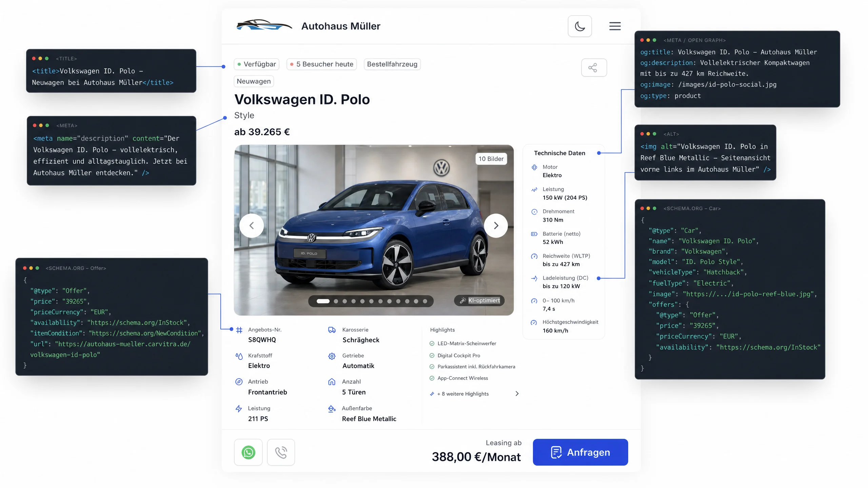Click the price ab 39.265 €
Screen dimensions: 868x488
(262, 132)
